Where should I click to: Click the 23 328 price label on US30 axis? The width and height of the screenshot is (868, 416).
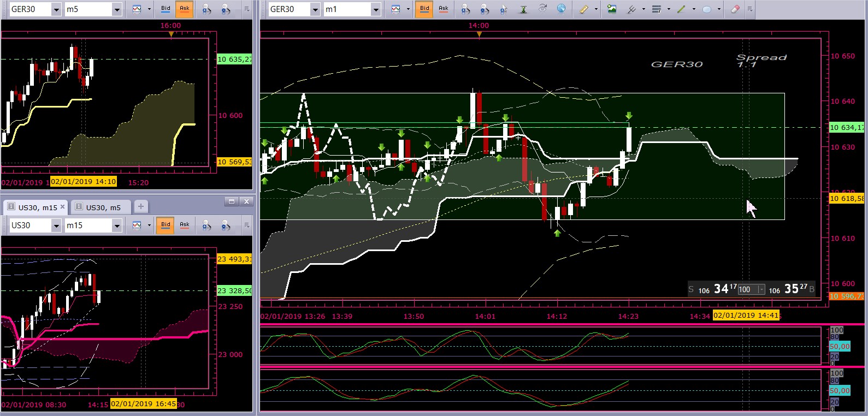(234, 291)
